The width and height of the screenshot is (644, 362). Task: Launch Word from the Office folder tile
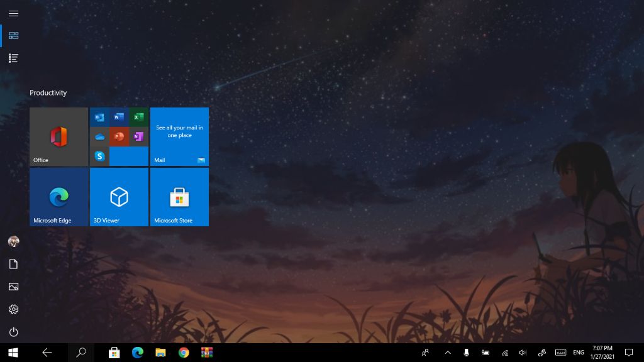pos(119,118)
